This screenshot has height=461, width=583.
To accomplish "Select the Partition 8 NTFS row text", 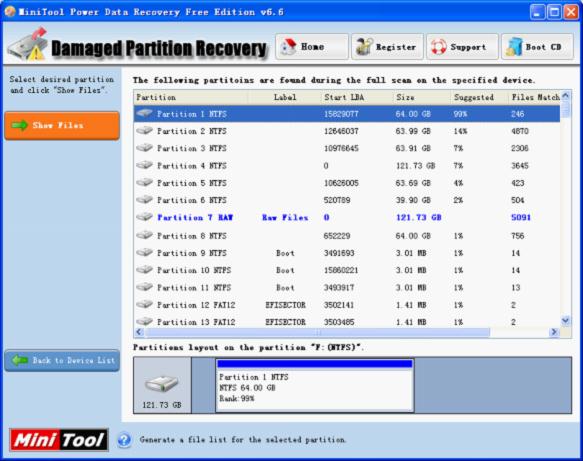I will tap(191, 236).
